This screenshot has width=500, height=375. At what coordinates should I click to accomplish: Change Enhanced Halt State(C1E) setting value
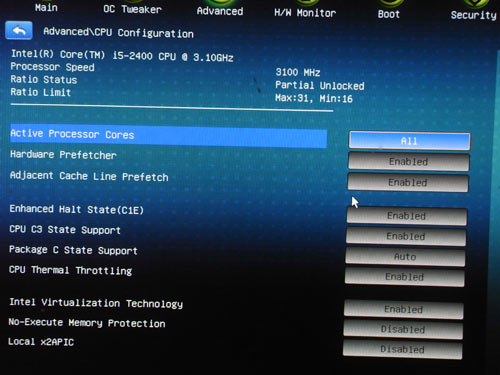click(406, 216)
